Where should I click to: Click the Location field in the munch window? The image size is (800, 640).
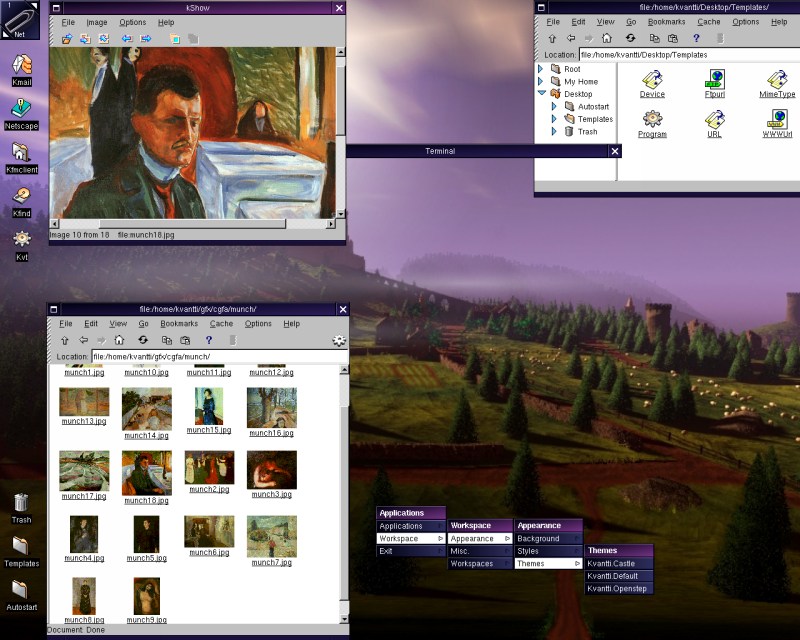[220, 357]
